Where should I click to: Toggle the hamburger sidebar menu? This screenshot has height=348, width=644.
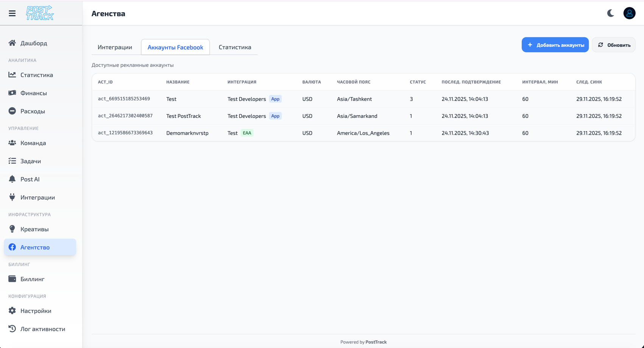coord(12,13)
